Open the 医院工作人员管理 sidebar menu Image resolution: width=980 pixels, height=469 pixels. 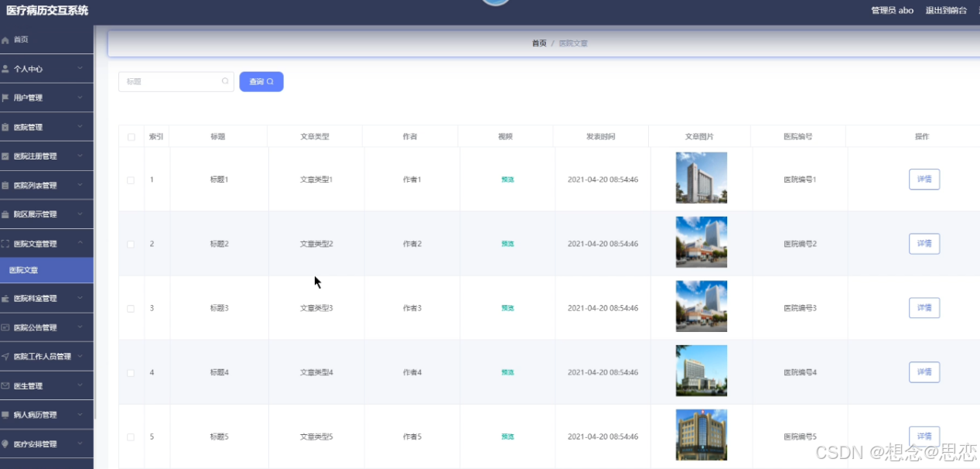tap(46, 357)
